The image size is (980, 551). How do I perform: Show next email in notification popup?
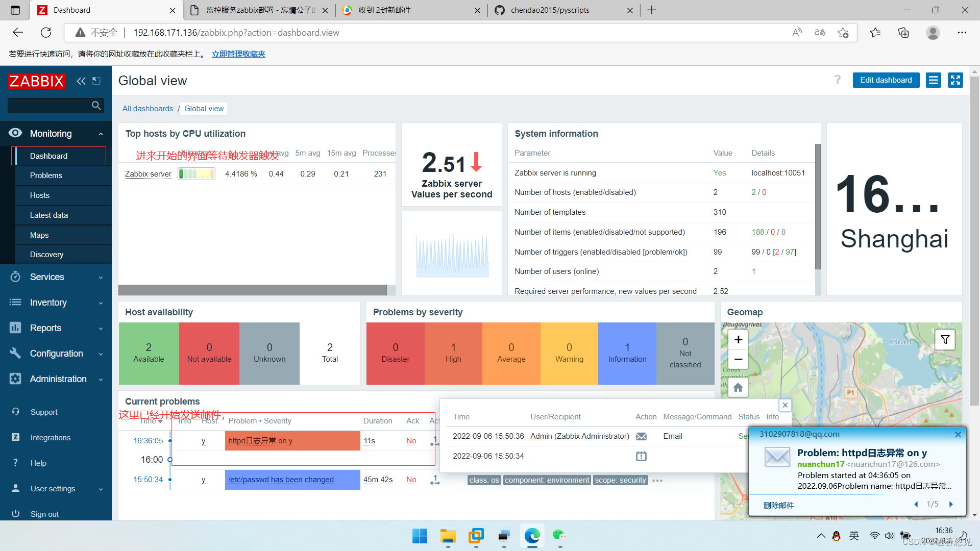[x=951, y=504]
